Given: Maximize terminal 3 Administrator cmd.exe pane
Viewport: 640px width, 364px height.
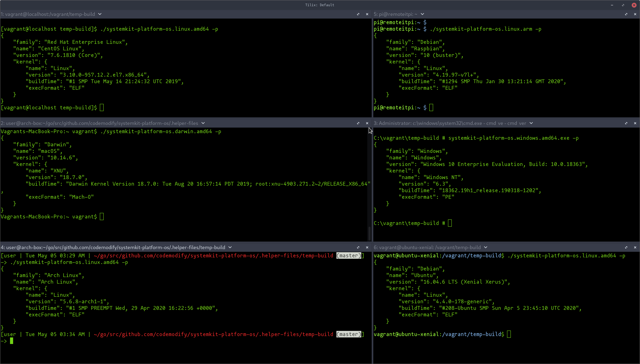Looking at the screenshot, I should (x=626, y=123).
